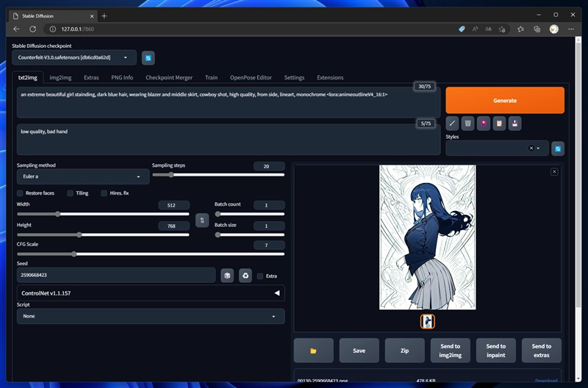This screenshot has height=388, width=588.
Task: Refresh the Styles list
Action: click(558, 149)
